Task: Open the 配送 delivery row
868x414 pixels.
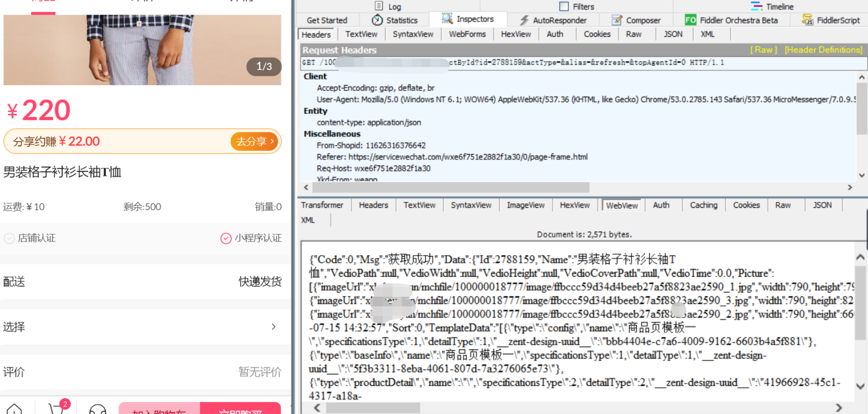Action: pos(142,282)
